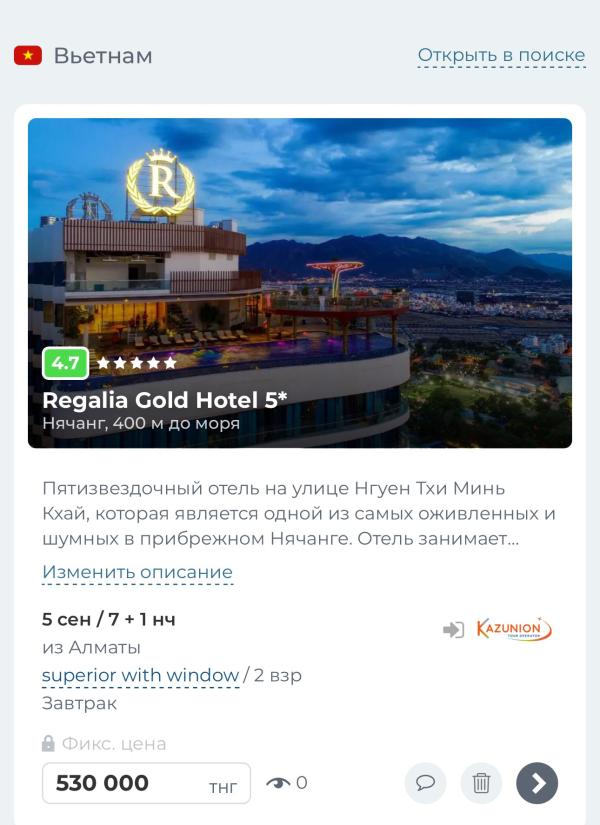Click the Vietnam flag icon
This screenshot has width=600, height=825.
[x=28, y=55]
